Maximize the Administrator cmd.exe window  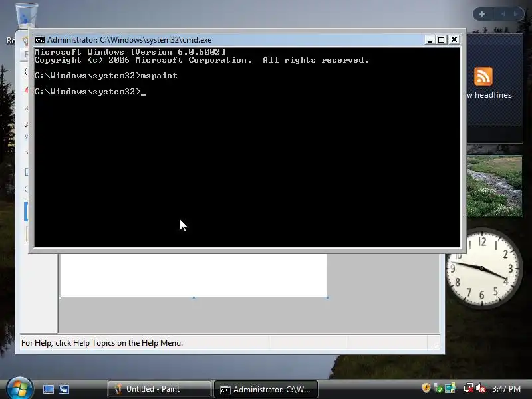tap(442, 40)
